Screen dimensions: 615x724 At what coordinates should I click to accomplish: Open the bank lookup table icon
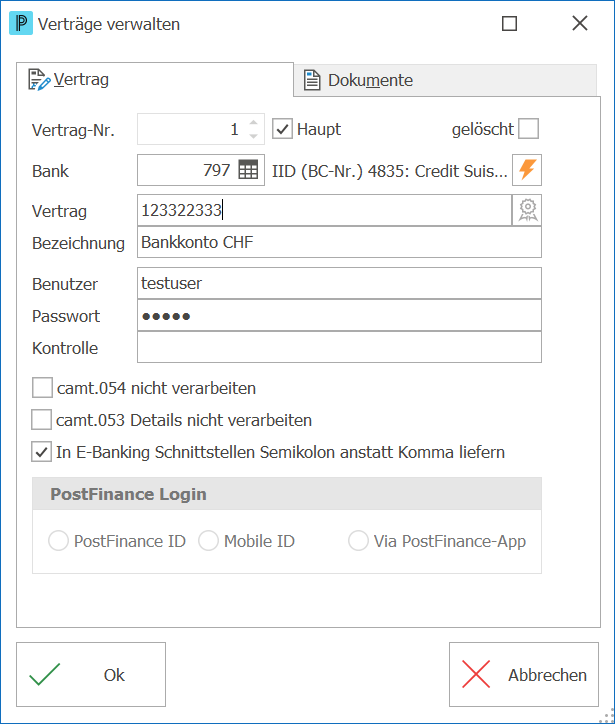(248, 170)
